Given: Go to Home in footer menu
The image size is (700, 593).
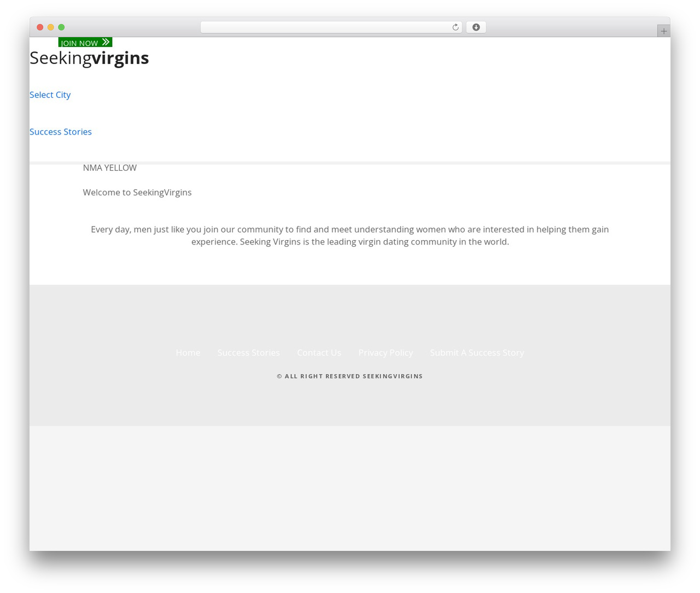Looking at the screenshot, I should coord(188,353).
